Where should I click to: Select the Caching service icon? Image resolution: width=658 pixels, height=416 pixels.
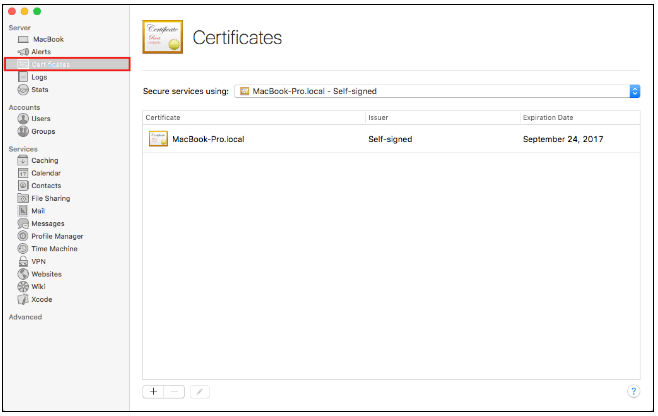coord(23,160)
